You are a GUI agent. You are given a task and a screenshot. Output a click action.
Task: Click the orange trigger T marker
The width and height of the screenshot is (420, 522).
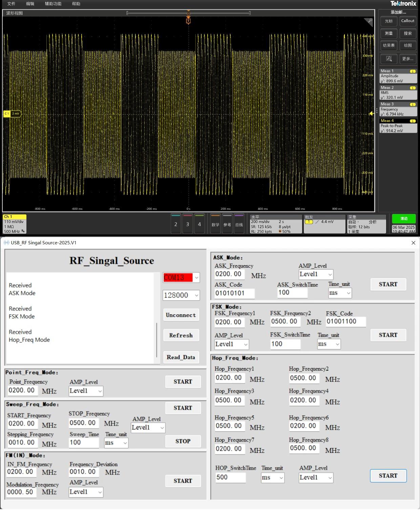coord(188,21)
